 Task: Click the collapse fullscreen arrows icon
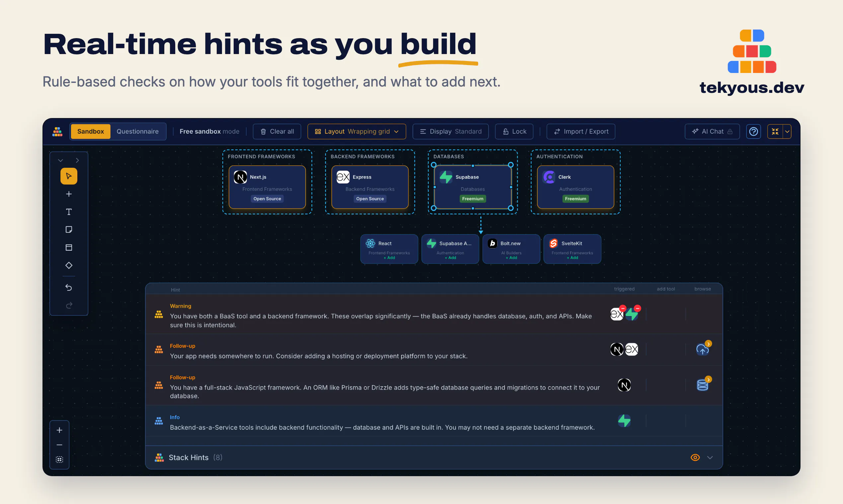pyautogui.click(x=775, y=131)
